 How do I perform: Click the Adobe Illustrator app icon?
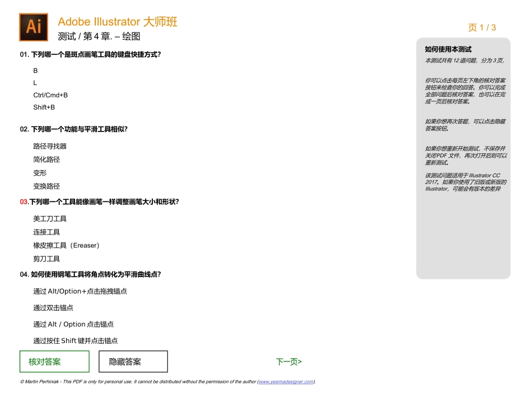pyautogui.click(x=34, y=27)
